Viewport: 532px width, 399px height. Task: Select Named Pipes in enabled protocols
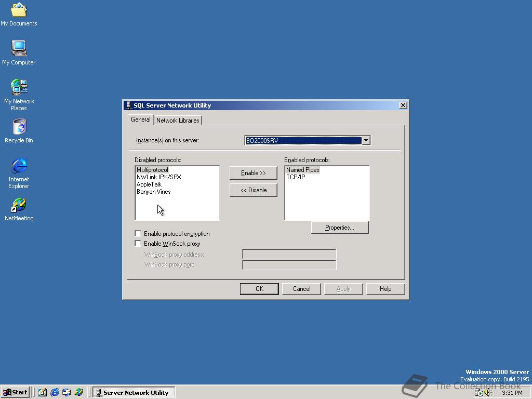click(x=303, y=170)
